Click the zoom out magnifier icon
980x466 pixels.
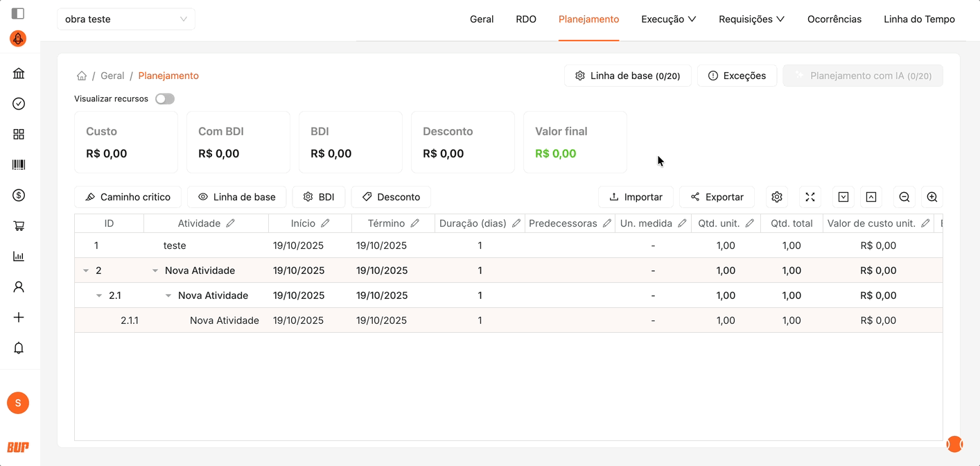(904, 197)
